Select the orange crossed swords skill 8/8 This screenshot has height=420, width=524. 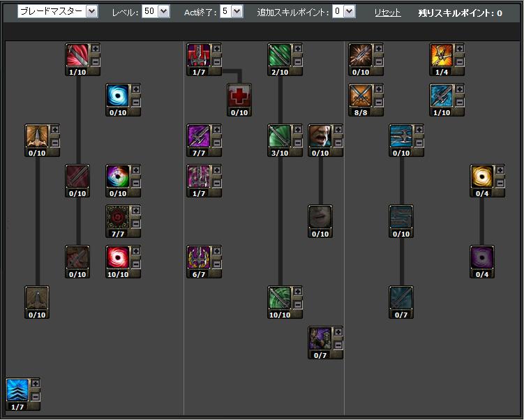pos(360,96)
